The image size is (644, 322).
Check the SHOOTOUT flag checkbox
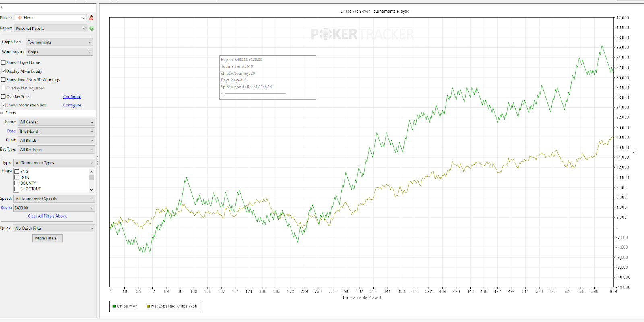coord(17,189)
